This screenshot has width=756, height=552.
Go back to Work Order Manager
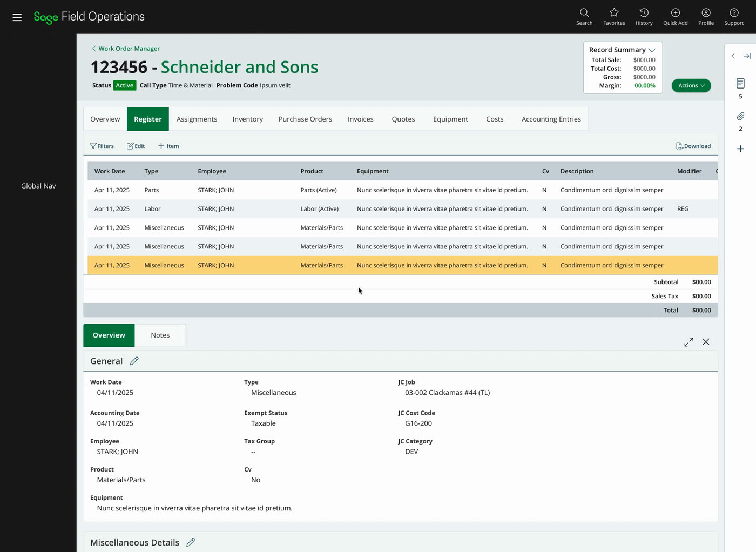pyautogui.click(x=126, y=49)
